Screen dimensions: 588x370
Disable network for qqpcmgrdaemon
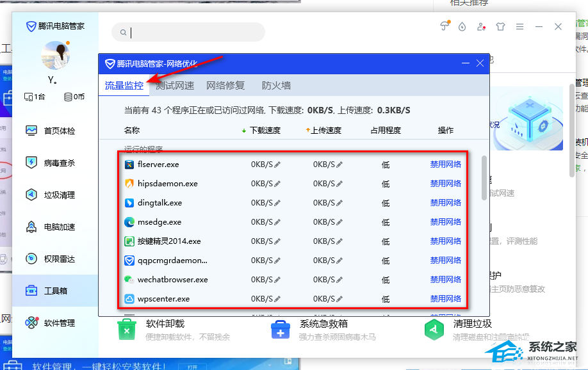446,260
